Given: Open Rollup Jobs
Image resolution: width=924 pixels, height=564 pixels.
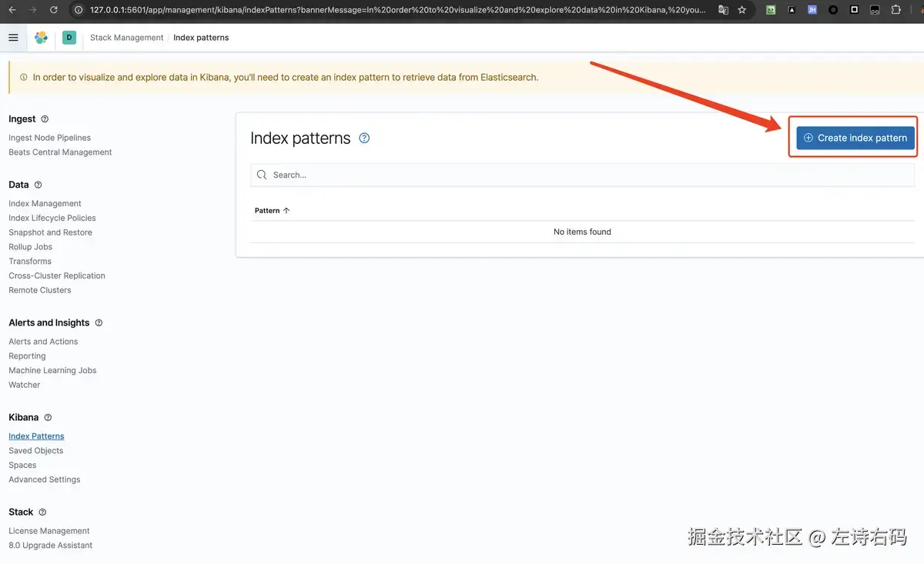Looking at the screenshot, I should (31, 247).
